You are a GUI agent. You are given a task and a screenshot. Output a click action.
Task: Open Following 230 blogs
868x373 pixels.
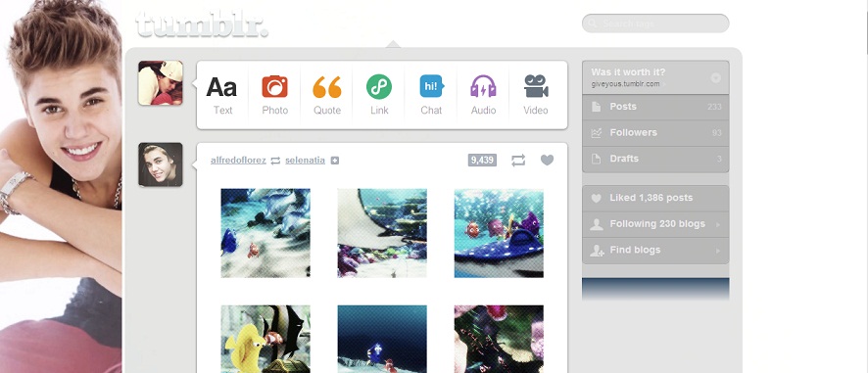coord(655,224)
